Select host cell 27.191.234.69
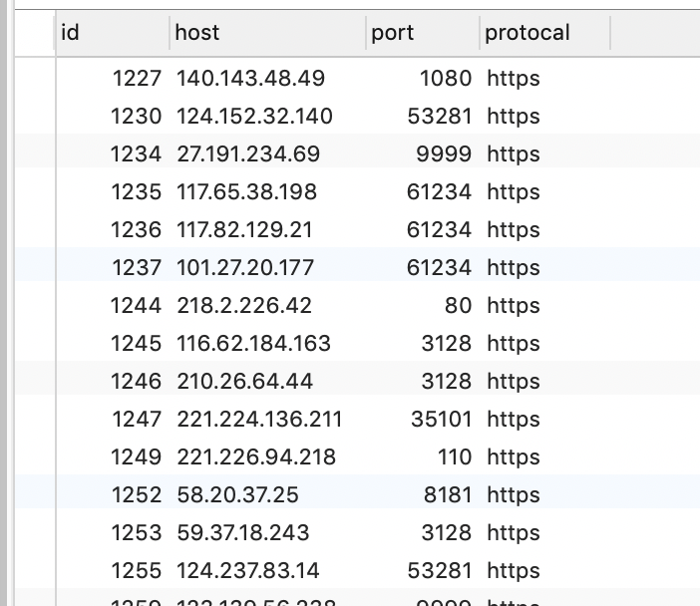 pos(248,154)
